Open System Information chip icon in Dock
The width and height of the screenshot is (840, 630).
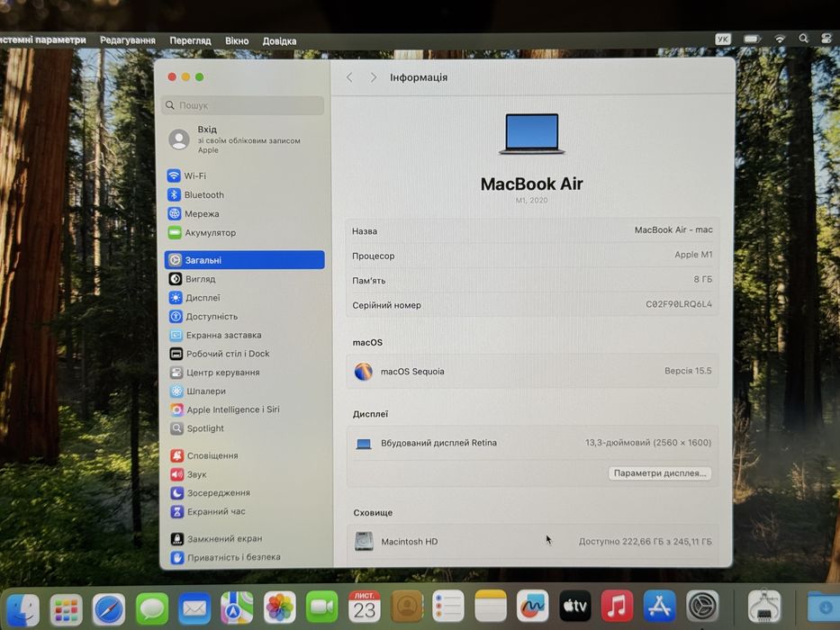pos(764,606)
